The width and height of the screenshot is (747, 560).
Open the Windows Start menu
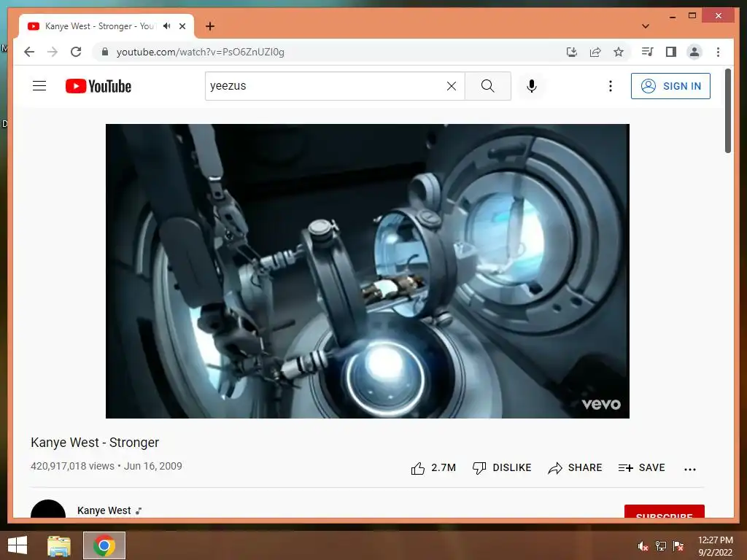[x=18, y=545]
